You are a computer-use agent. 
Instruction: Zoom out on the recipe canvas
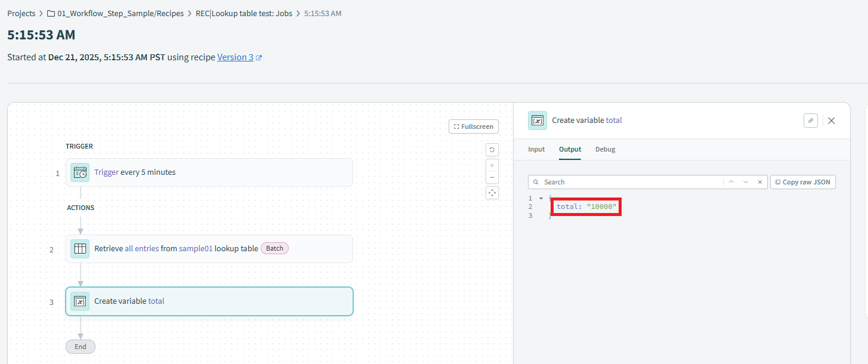(x=492, y=177)
